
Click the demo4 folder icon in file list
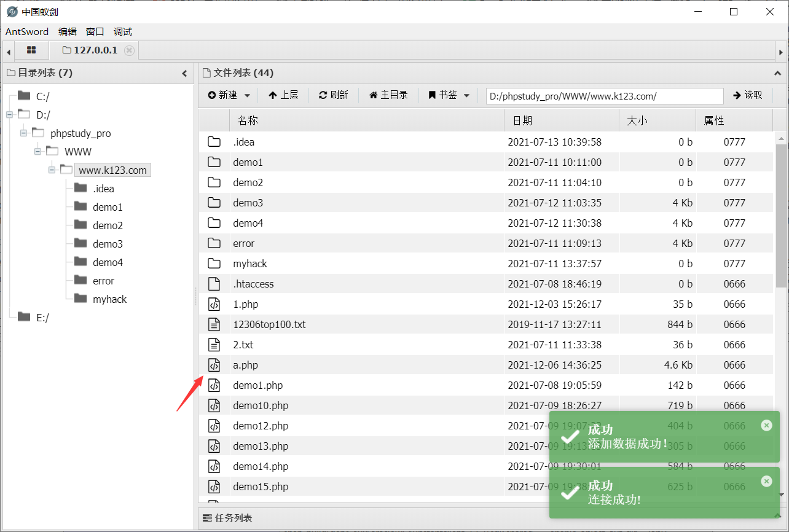coord(214,223)
